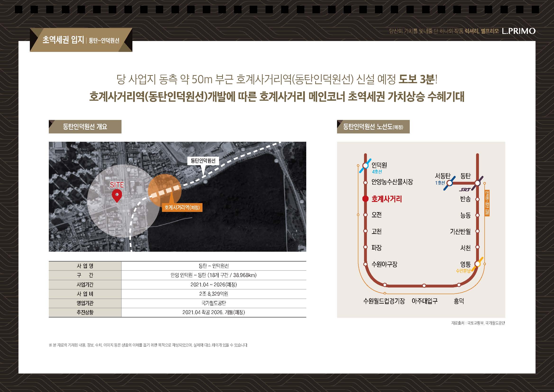554x392 pixels.
Task: Click the white 동탄인덕원선 map label
Action: tap(203, 161)
